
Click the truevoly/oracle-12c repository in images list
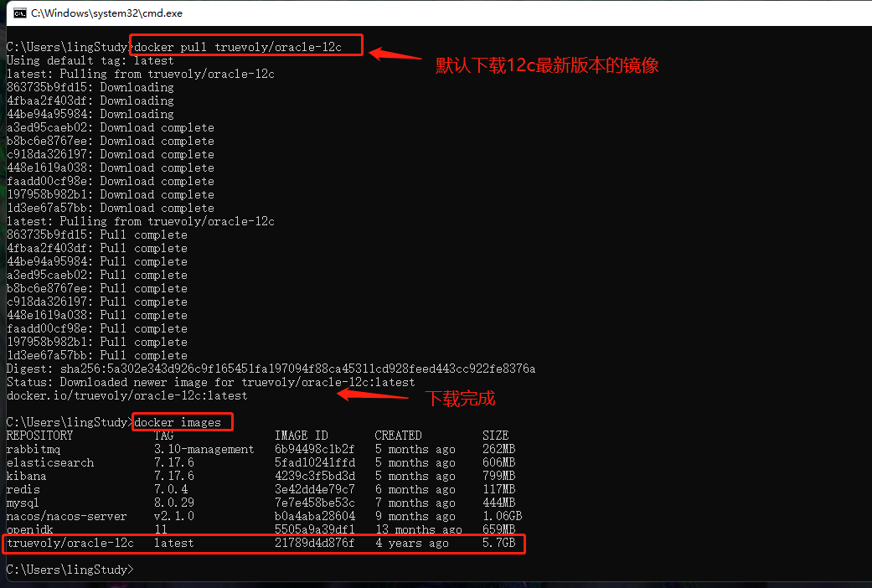(x=70, y=543)
